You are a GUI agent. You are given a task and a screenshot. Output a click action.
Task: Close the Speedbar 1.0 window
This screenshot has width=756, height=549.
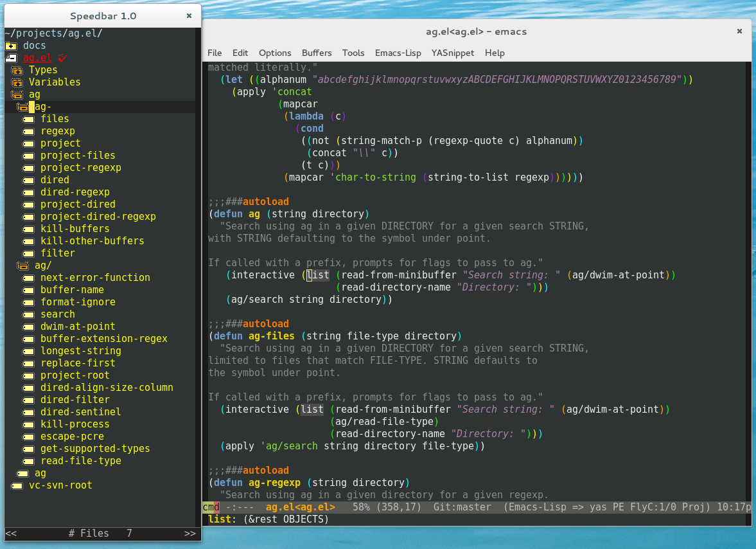point(189,15)
